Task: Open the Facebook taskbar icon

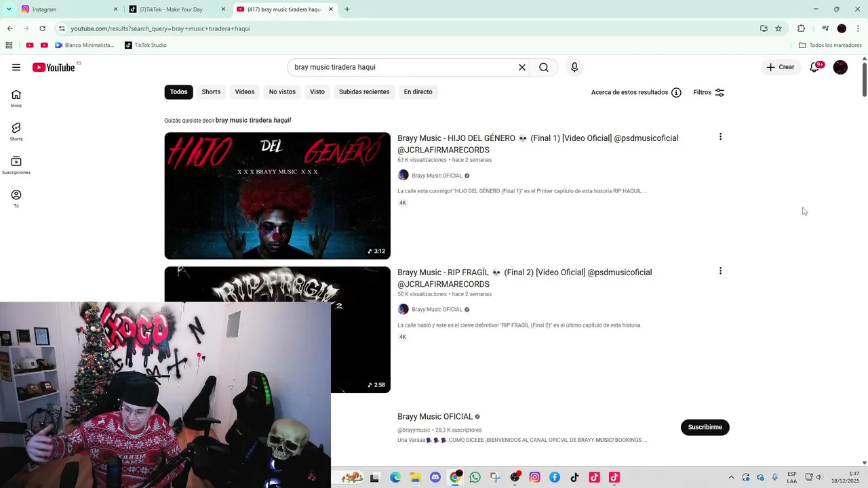Action: click(555, 477)
